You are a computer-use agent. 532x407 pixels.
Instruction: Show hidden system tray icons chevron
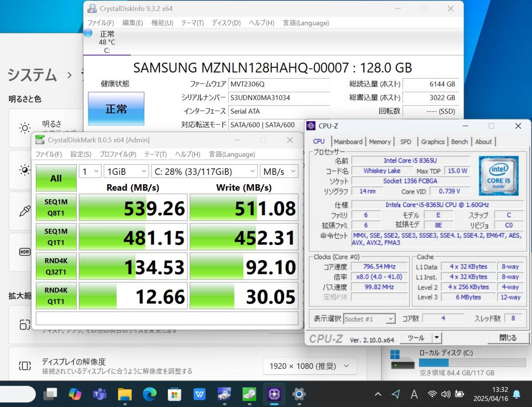pyautogui.click(x=378, y=394)
